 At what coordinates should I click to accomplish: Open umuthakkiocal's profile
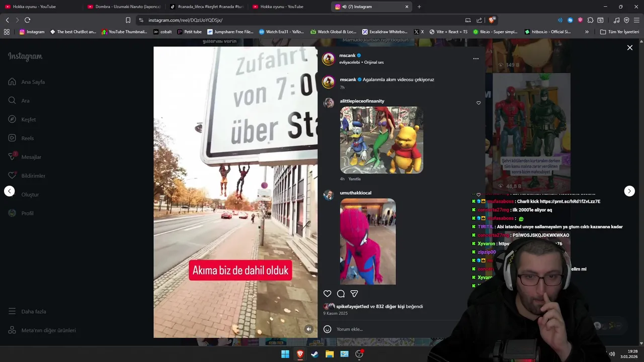356,193
